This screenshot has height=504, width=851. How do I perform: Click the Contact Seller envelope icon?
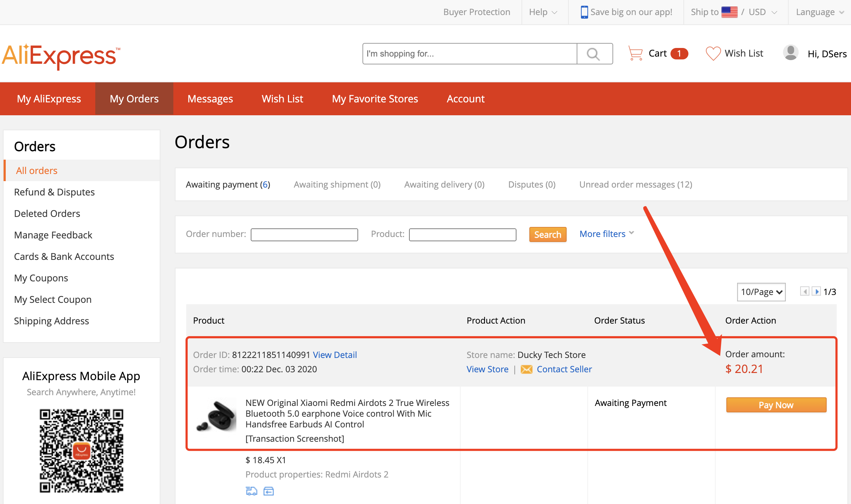526,369
